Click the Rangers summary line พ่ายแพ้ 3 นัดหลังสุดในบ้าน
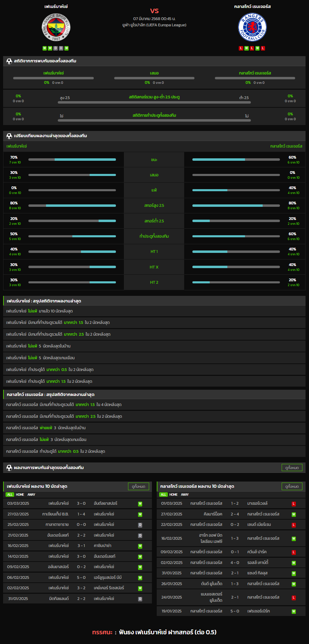309x644 pixels. coord(154,428)
